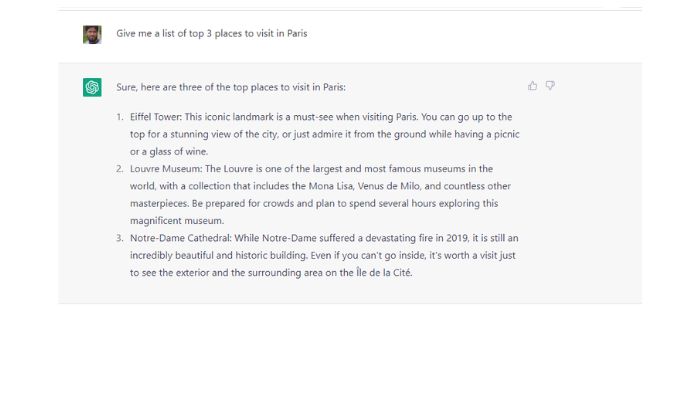Click list number 1 marker
Viewport: 700px width, 400px height.
click(x=119, y=117)
